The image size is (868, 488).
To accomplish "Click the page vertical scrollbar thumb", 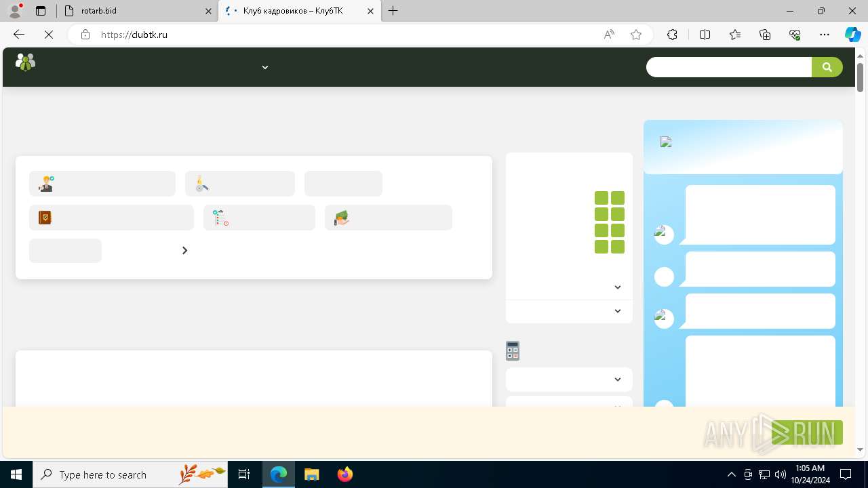I will coord(860,77).
